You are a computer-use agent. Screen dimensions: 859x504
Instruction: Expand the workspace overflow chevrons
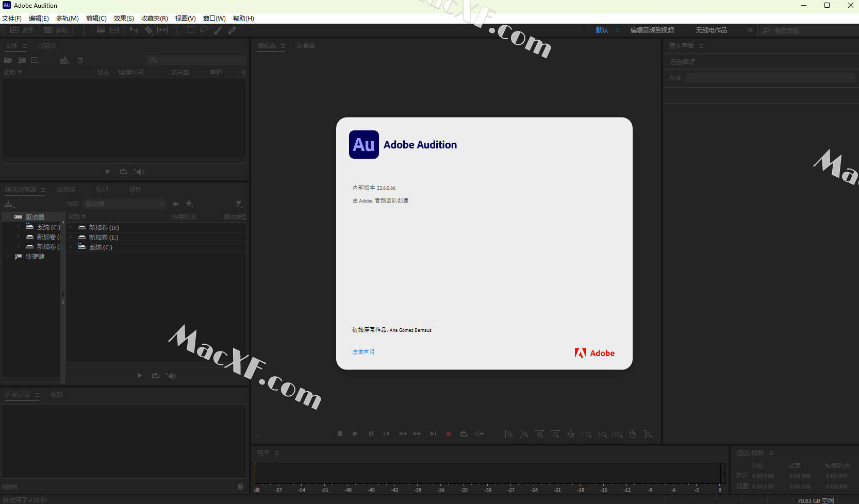[750, 30]
